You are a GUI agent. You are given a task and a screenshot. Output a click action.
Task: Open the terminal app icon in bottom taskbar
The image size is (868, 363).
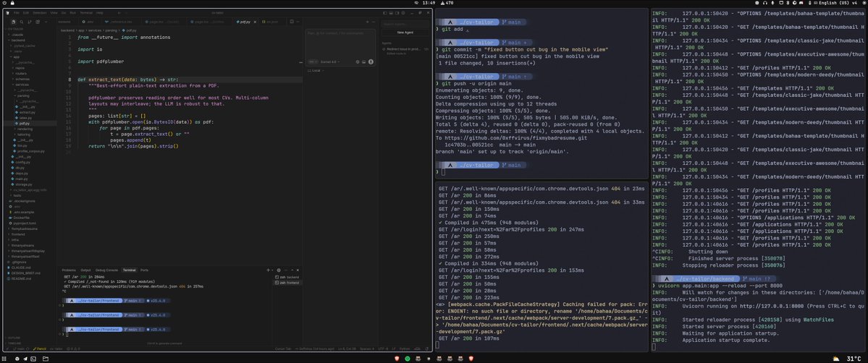coord(33,359)
